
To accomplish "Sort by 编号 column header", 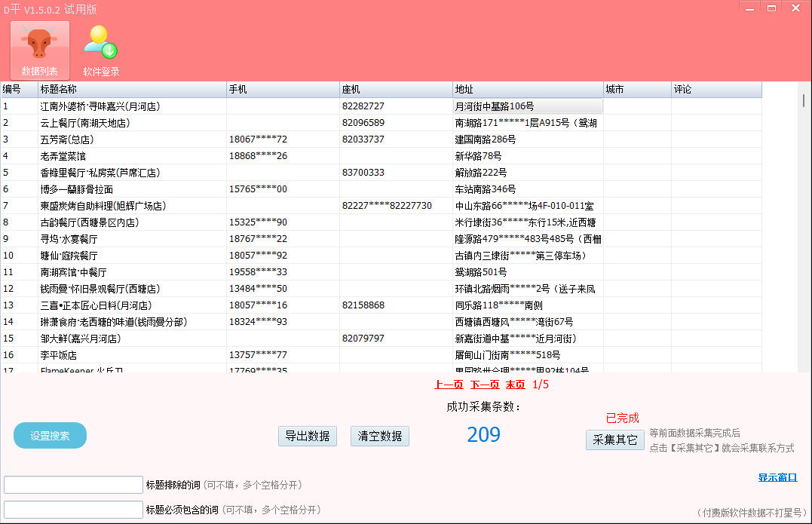I will point(20,90).
